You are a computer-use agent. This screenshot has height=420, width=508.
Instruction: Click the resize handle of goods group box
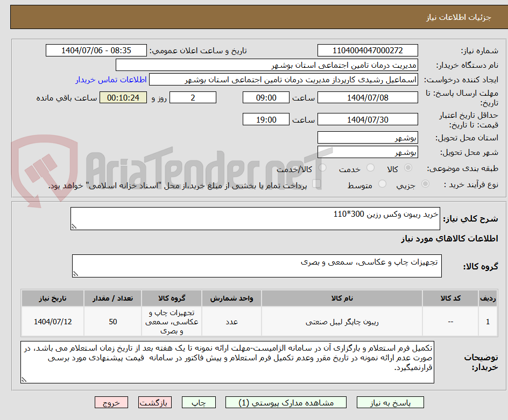pos(75,274)
